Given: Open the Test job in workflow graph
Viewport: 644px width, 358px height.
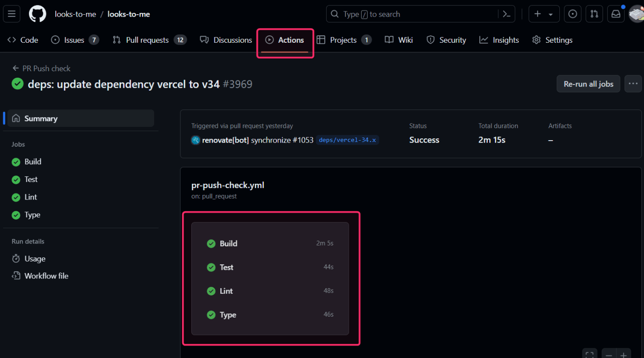Looking at the screenshot, I should coord(270,267).
